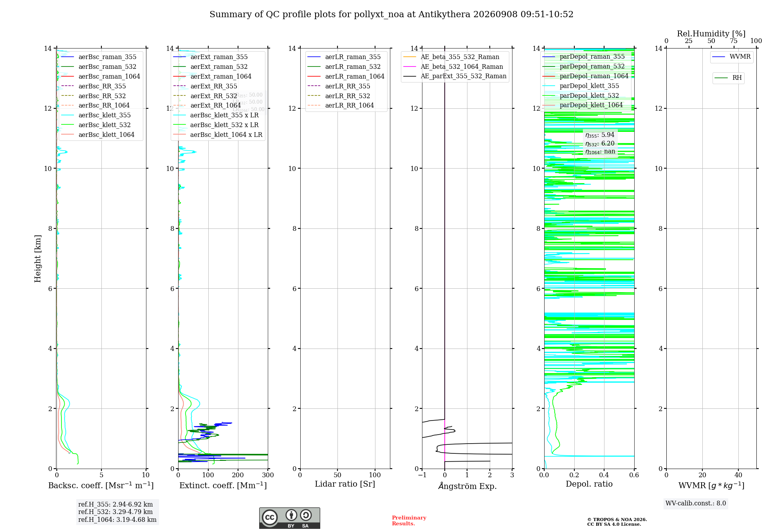Screen dimensions: 783x532
Task: Click the red Preliminary Results notice
Action: tap(409, 521)
